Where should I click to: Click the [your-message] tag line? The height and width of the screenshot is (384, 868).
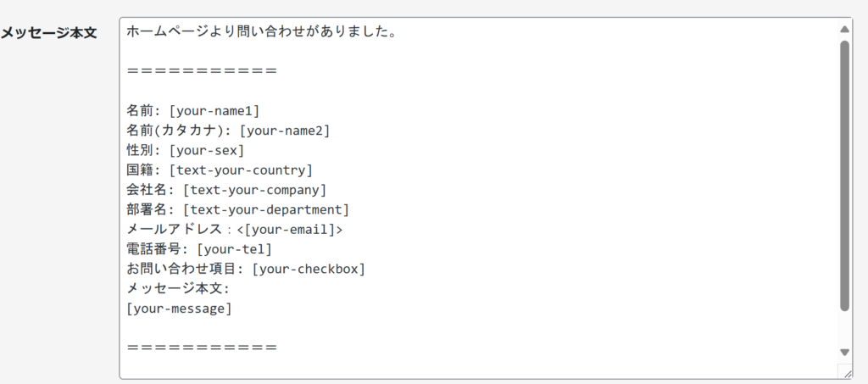179,309
